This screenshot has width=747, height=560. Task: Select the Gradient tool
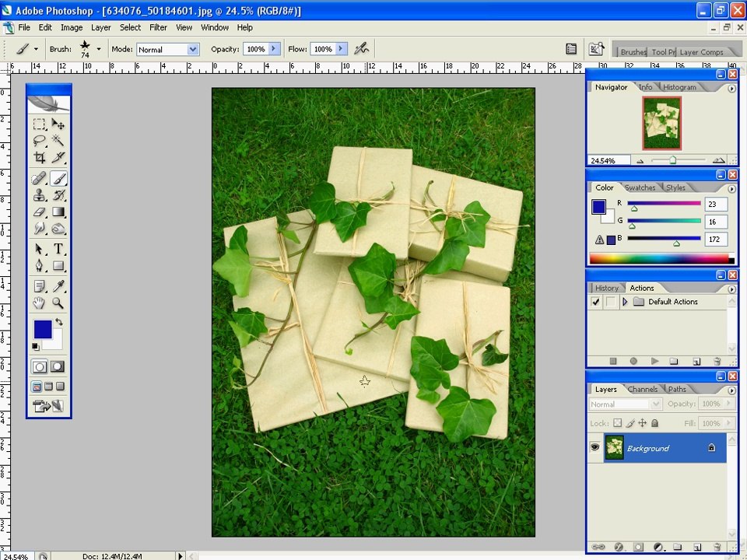click(x=58, y=212)
